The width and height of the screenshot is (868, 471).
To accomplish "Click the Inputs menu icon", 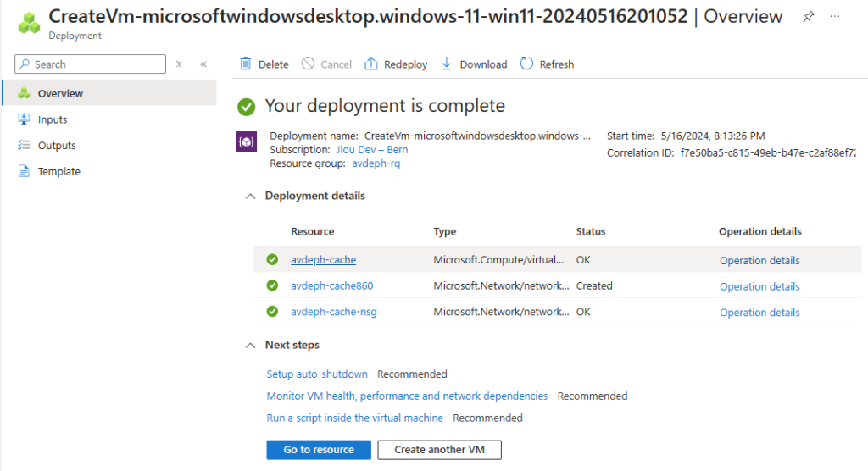I will (x=24, y=119).
